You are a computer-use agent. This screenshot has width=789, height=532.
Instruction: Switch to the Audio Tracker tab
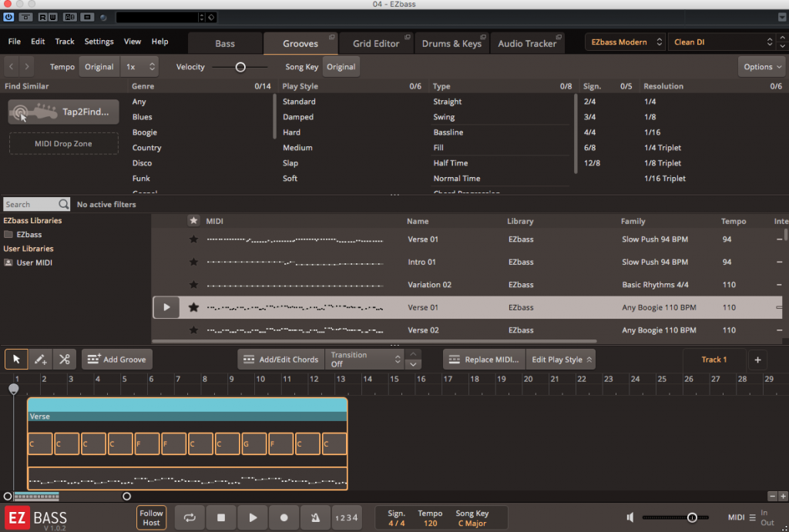point(527,43)
